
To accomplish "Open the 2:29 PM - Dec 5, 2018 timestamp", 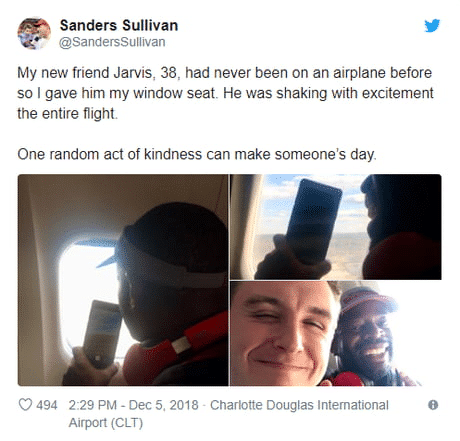I will [133, 405].
